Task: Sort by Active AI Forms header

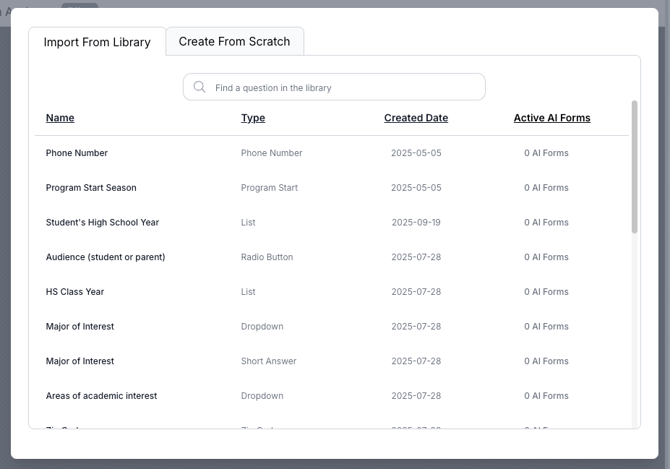Action: click(x=552, y=118)
